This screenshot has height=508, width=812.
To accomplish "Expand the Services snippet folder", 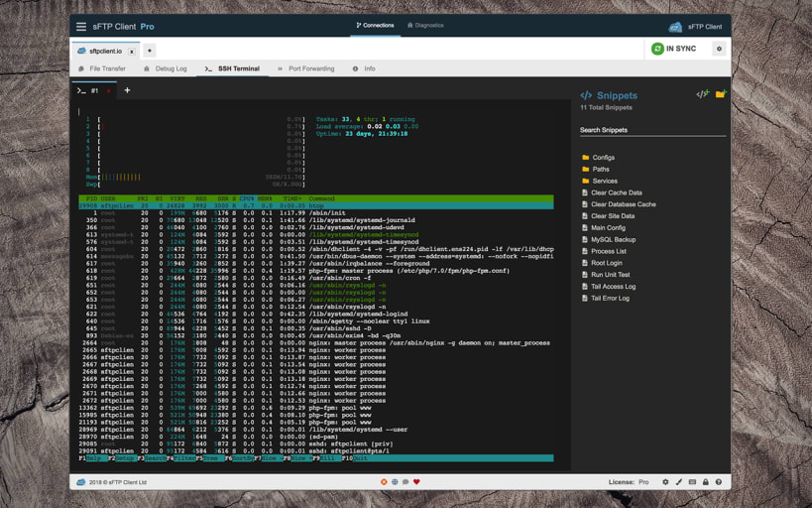I will click(604, 181).
